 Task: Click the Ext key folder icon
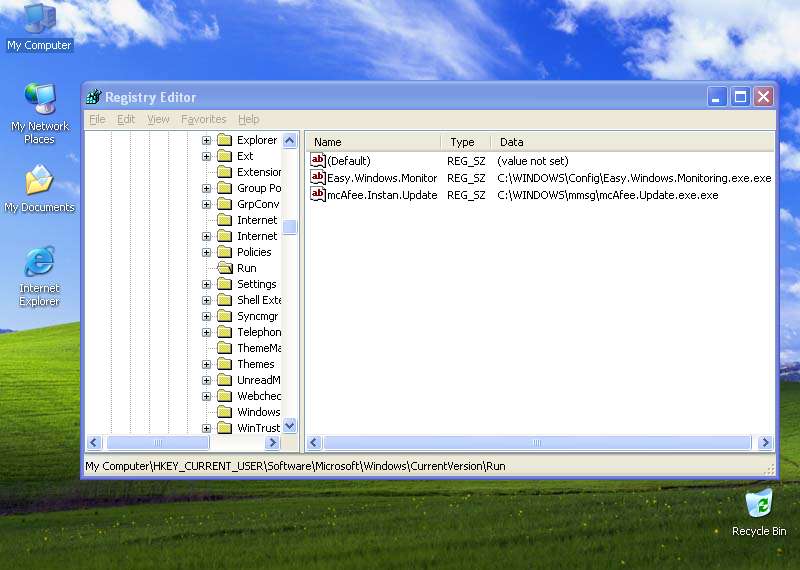click(x=224, y=156)
